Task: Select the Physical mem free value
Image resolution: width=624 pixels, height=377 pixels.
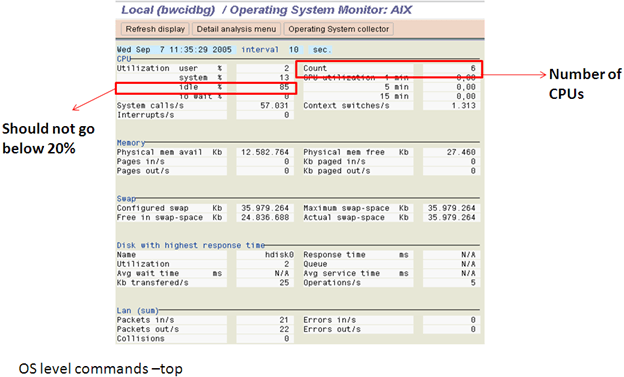Action: [451, 152]
